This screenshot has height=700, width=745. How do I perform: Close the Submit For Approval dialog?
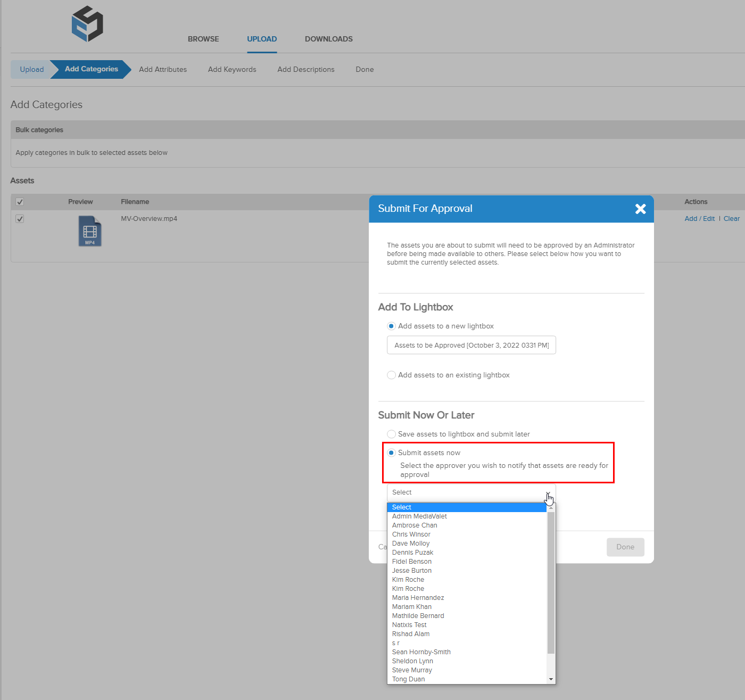coord(640,209)
